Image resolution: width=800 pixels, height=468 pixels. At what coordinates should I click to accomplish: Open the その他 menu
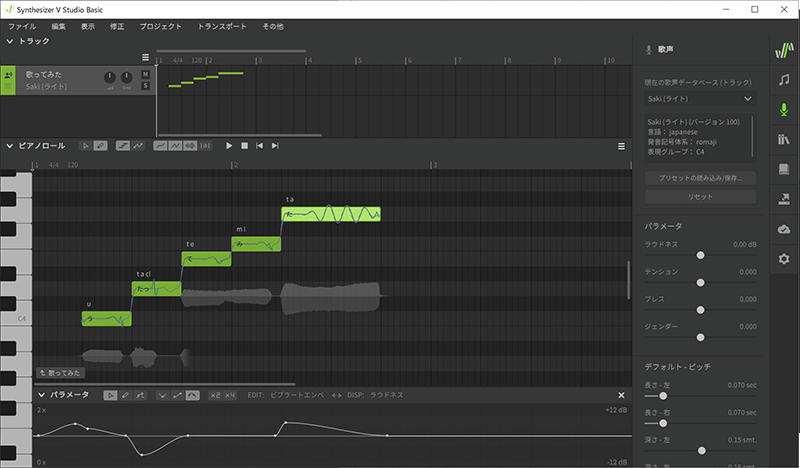pos(273,27)
